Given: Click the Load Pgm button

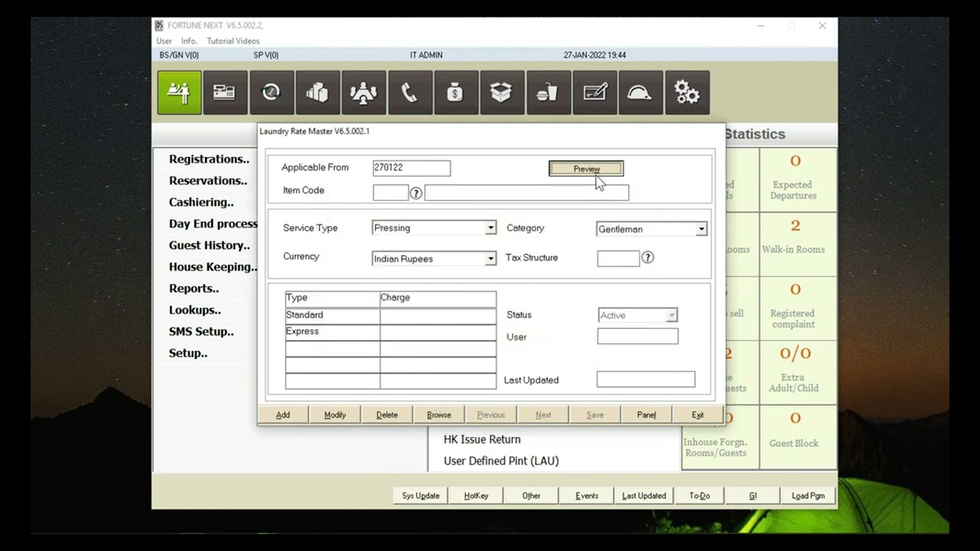Looking at the screenshot, I should 808,496.
